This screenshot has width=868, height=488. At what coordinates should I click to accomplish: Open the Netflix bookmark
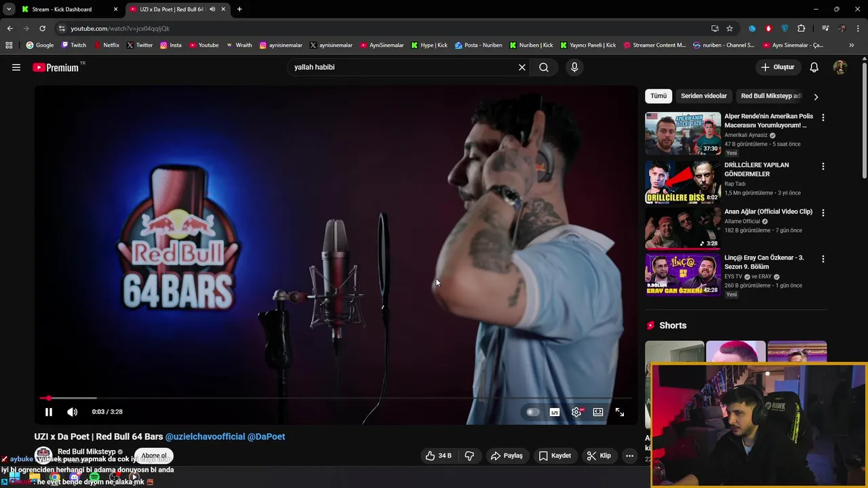[x=106, y=45]
